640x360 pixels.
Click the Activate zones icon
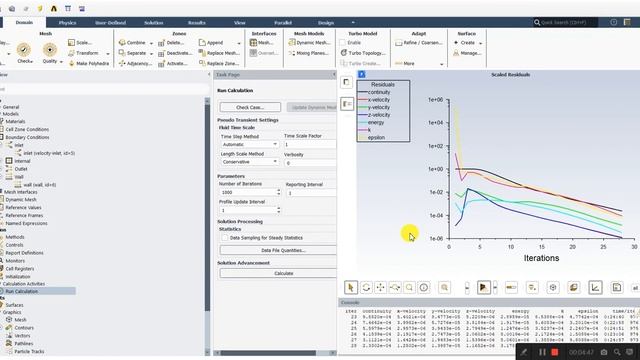161,63
